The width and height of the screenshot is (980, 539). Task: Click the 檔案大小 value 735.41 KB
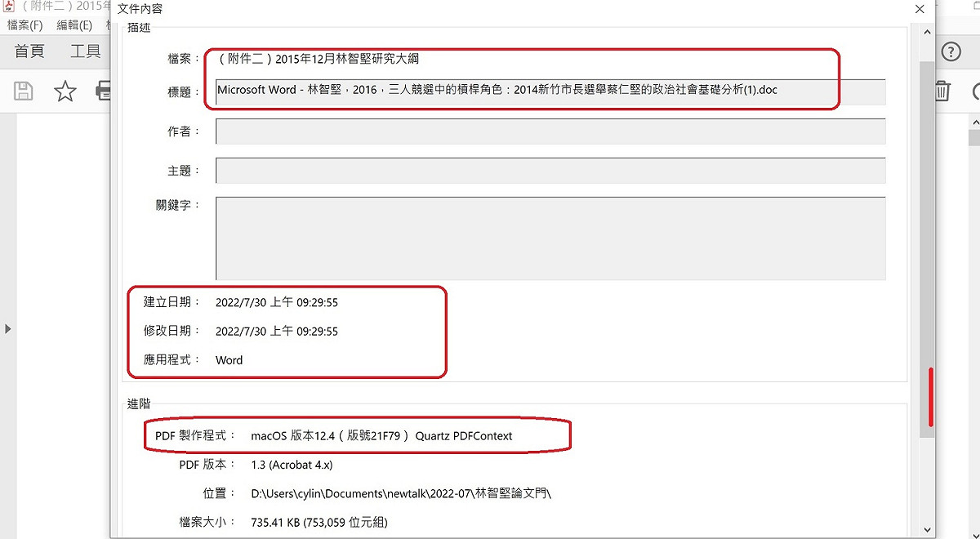(x=319, y=523)
